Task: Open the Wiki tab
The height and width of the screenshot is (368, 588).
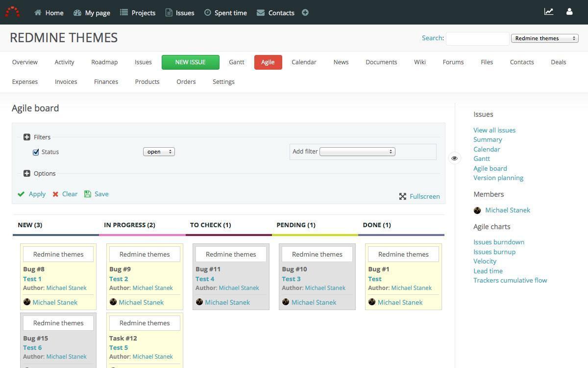Action: (x=420, y=62)
